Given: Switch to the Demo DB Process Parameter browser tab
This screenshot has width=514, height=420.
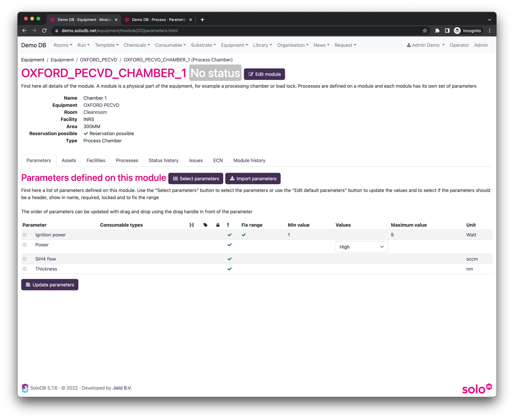Looking at the screenshot, I should 159,20.
